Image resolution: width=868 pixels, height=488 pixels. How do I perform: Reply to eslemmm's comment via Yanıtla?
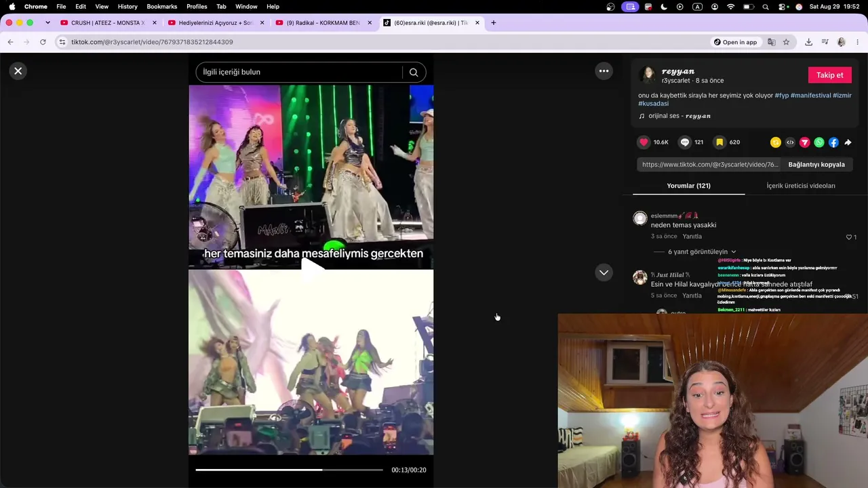pyautogui.click(x=692, y=237)
